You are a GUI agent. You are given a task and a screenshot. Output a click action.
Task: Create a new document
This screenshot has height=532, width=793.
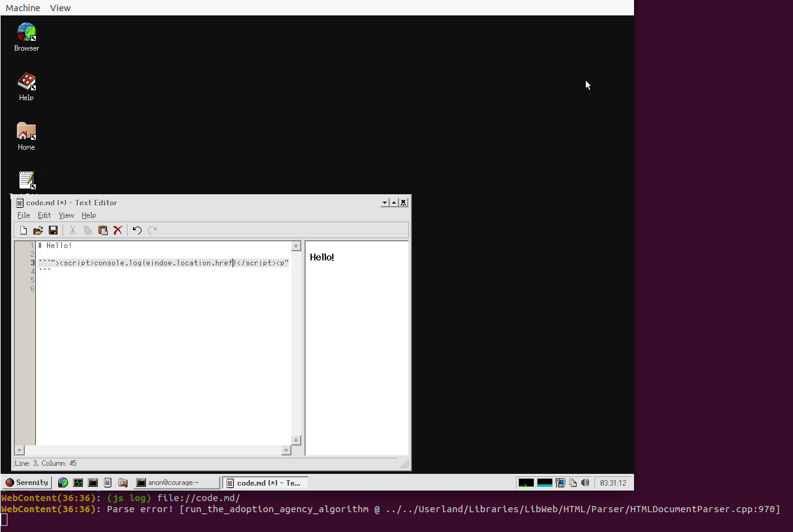pyautogui.click(x=23, y=230)
